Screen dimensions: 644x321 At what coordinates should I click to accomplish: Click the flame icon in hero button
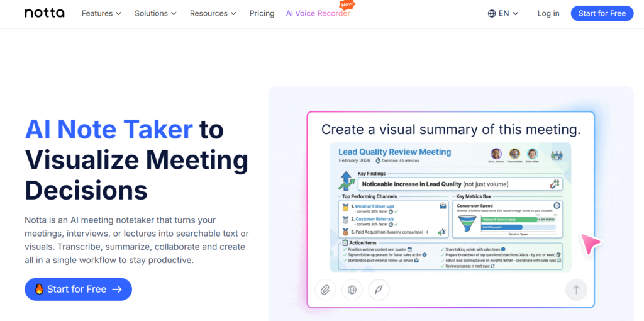[39, 289]
